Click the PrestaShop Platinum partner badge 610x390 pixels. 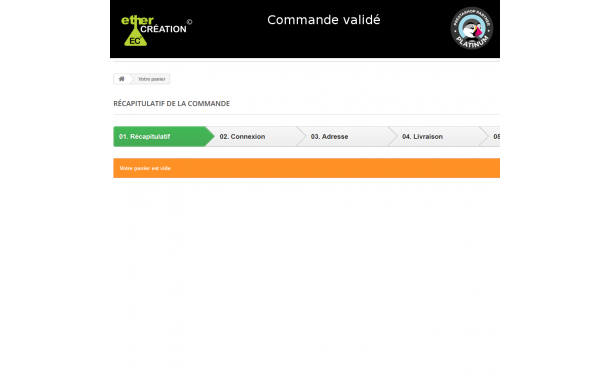click(472, 28)
